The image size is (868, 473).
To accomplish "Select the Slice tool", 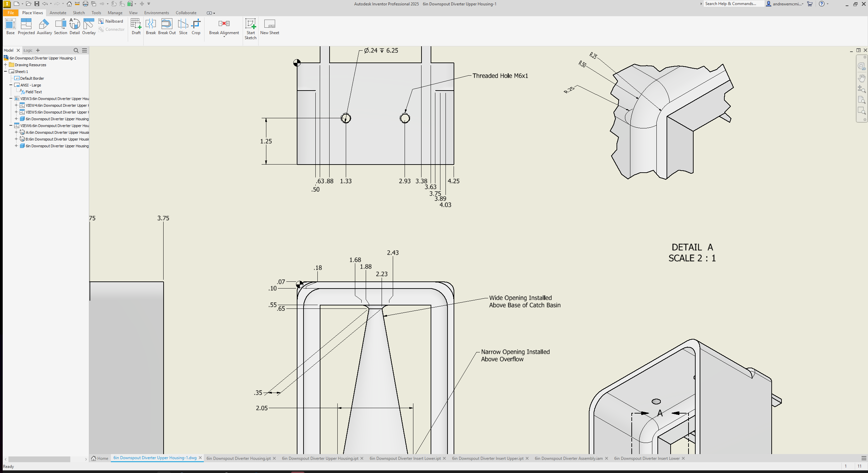I will 183,27.
